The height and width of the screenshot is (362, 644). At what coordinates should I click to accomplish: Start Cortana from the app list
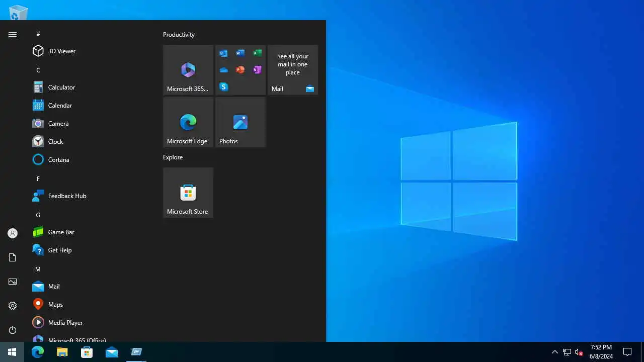[92, 159]
